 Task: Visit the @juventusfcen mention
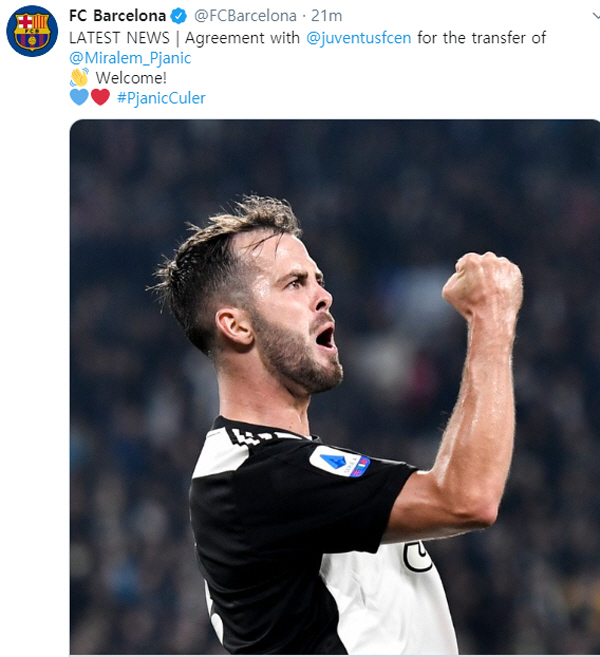tap(359, 38)
